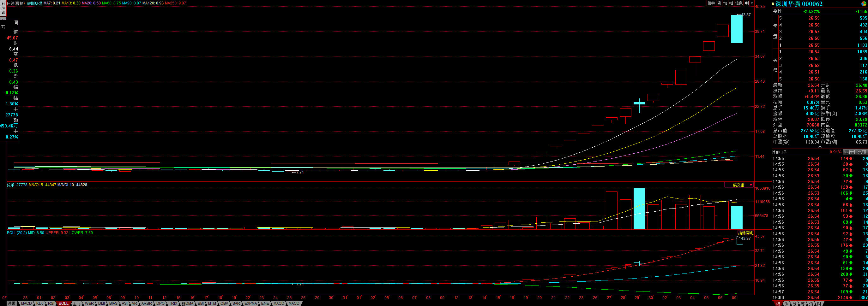This screenshot has width=868, height=306.
Task: Click the 15:00 final tick row with 2146
Action: pyautogui.click(x=819, y=297)
